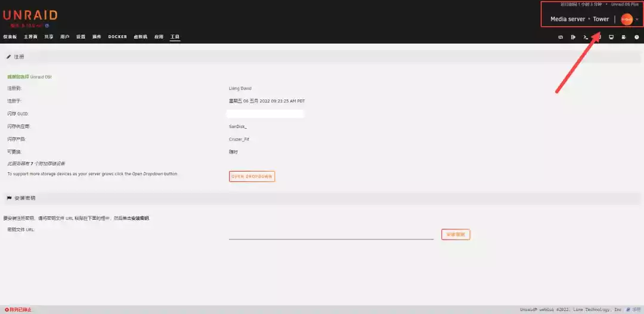Screen dimensions: 644x314
Task: Click the UNRAID logo
Action: tap(30, 15)
